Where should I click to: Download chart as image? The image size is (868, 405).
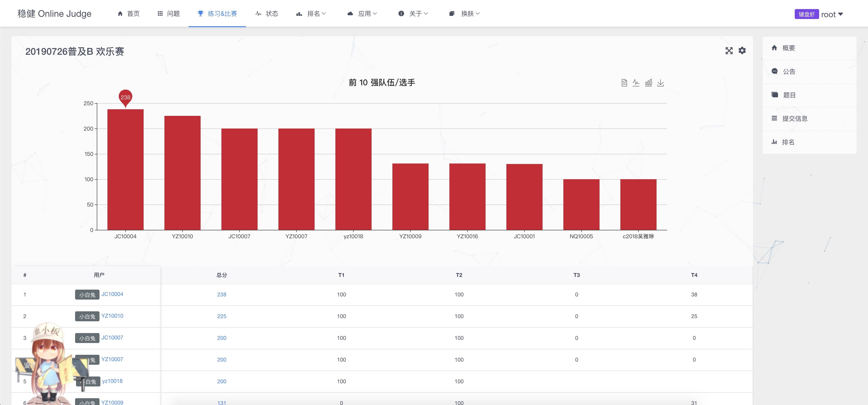tap(660, 83)
